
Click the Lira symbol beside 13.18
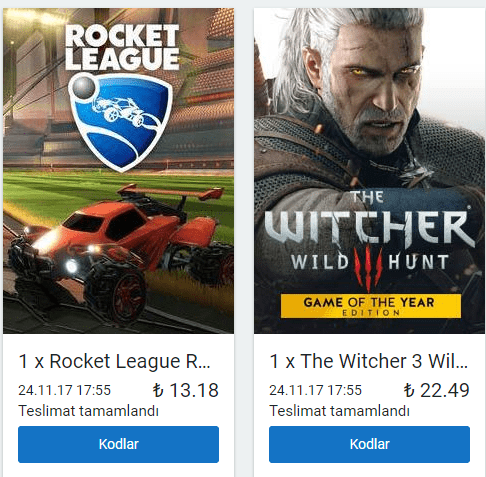coord(158,390)
